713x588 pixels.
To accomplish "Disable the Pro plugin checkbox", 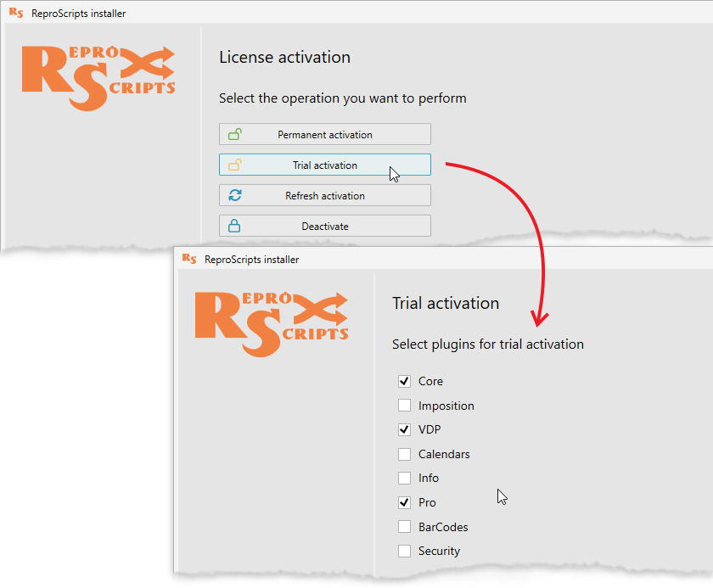I will tap(404, 502).
